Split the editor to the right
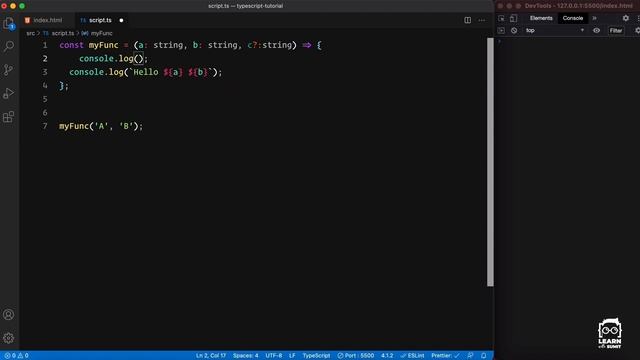Viewport: 640px width, 360px height. [x=467, y=20]
